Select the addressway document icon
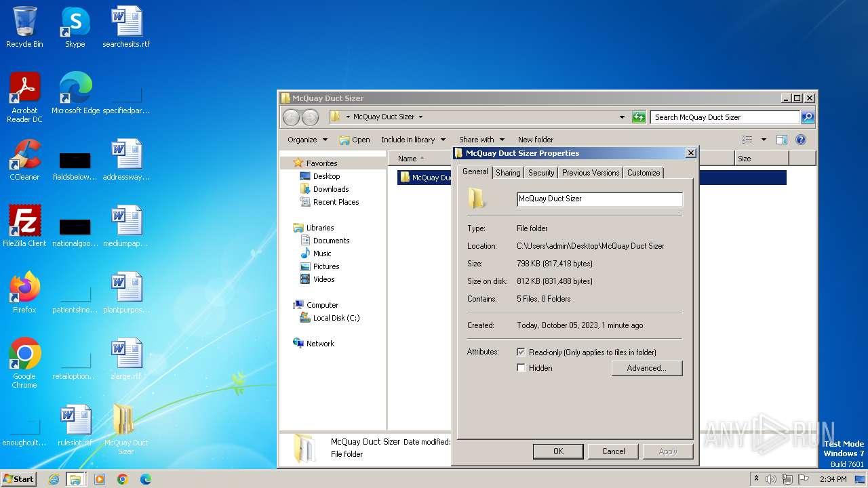 [126, 160]
